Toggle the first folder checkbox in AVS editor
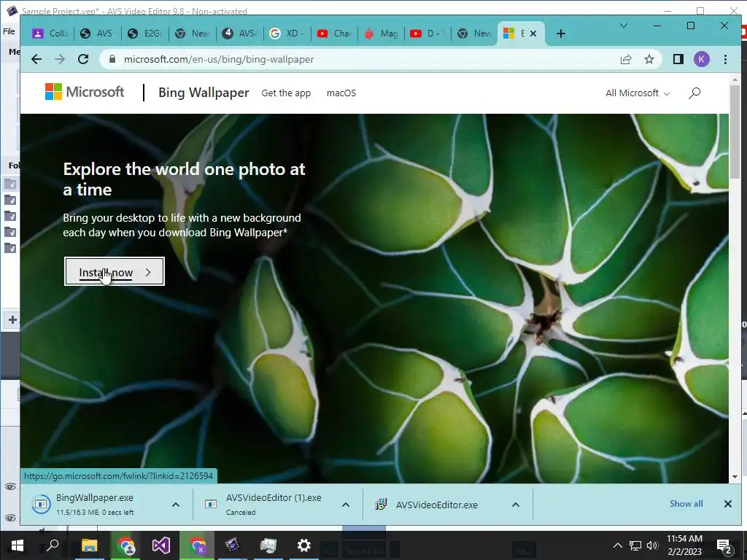The image size is (747, 560). [10, 183]
